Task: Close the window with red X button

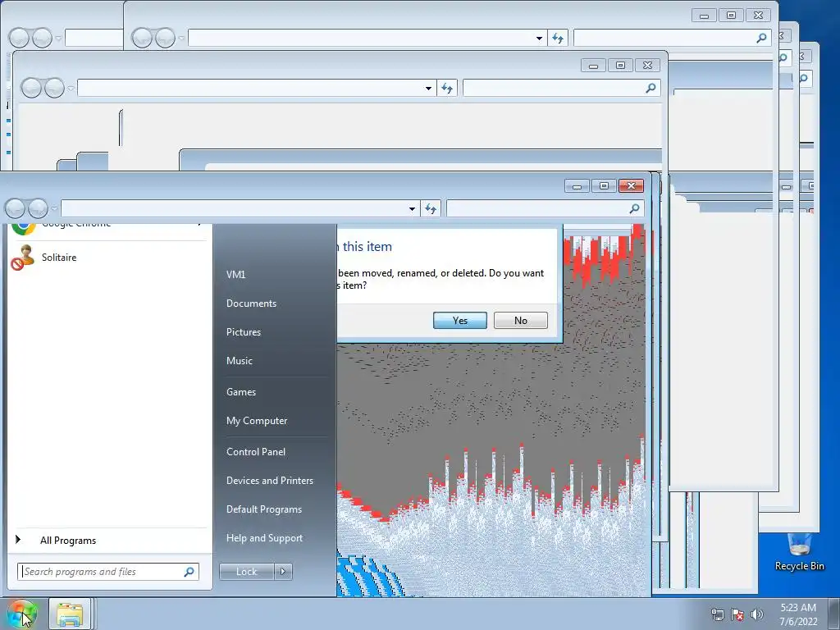Action: click(x=631, y=186)
